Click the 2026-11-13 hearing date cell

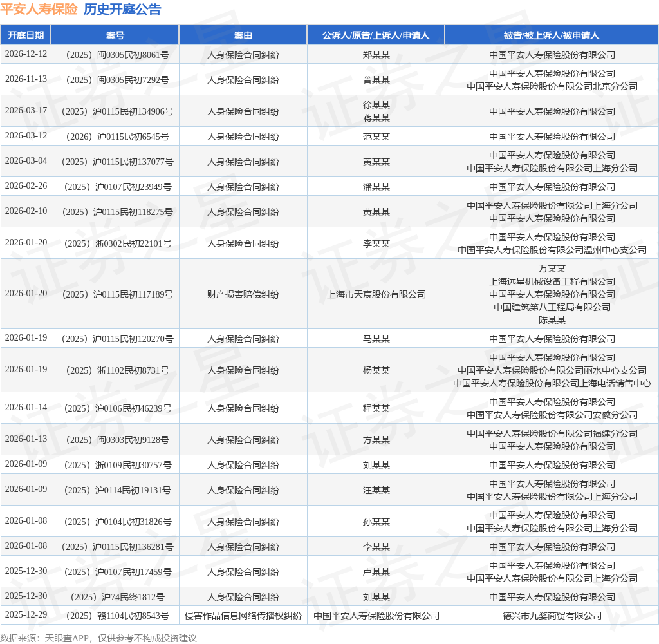(26, 79)
